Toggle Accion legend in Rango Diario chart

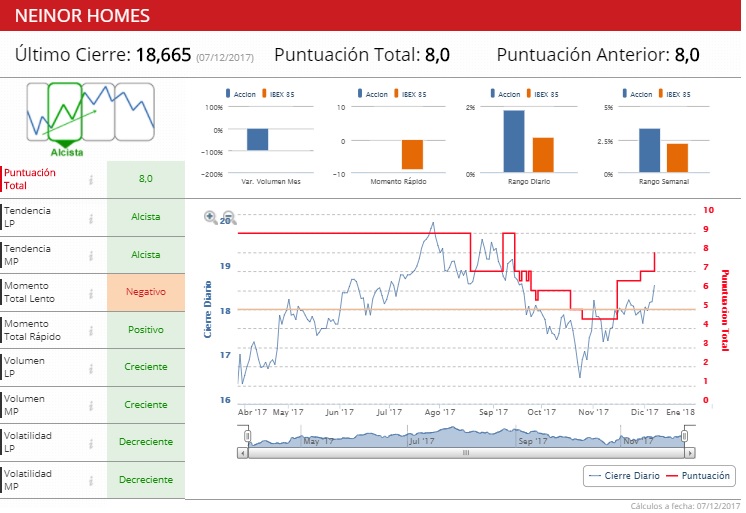(x=505, y=94)
